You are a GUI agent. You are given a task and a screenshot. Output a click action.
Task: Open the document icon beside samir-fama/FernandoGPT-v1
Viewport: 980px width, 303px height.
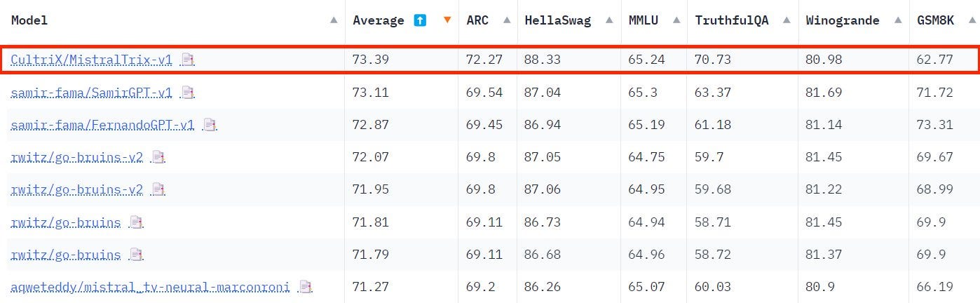210,125
